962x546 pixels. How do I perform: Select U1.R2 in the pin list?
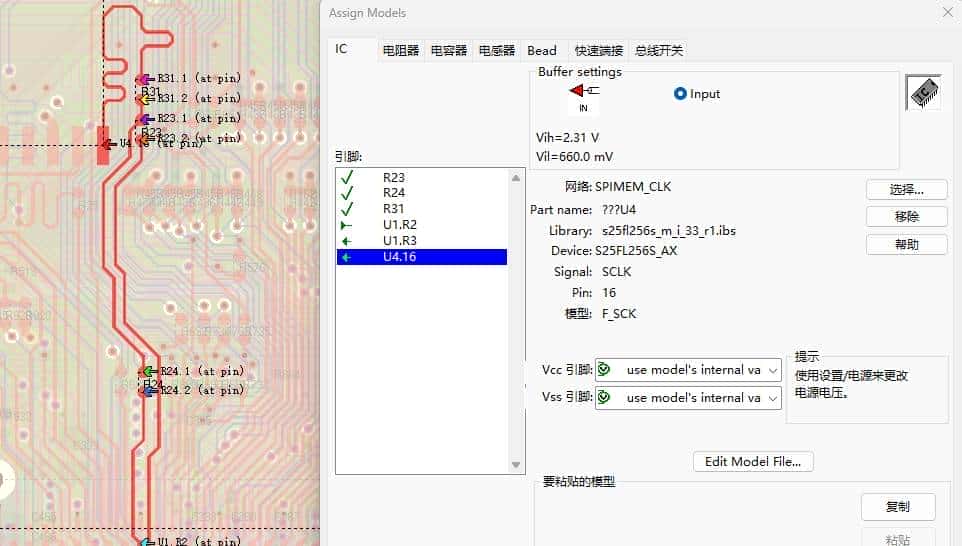click(399, 225)
